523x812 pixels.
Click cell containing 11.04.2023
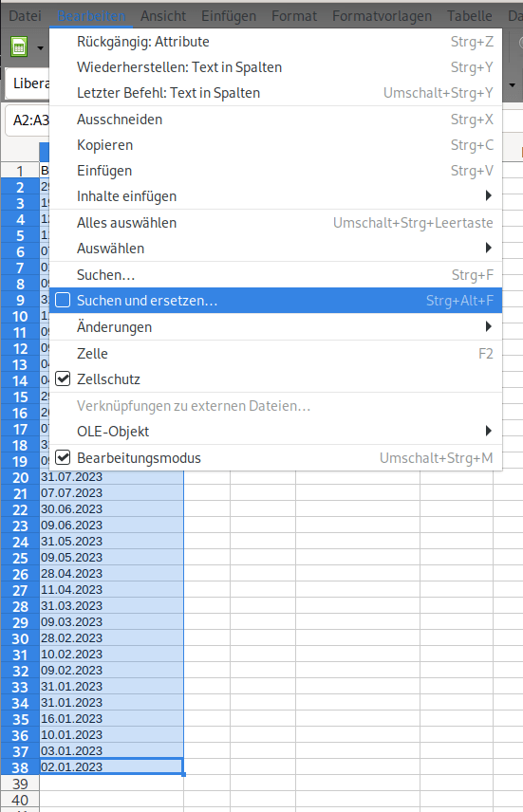point(111,589)
